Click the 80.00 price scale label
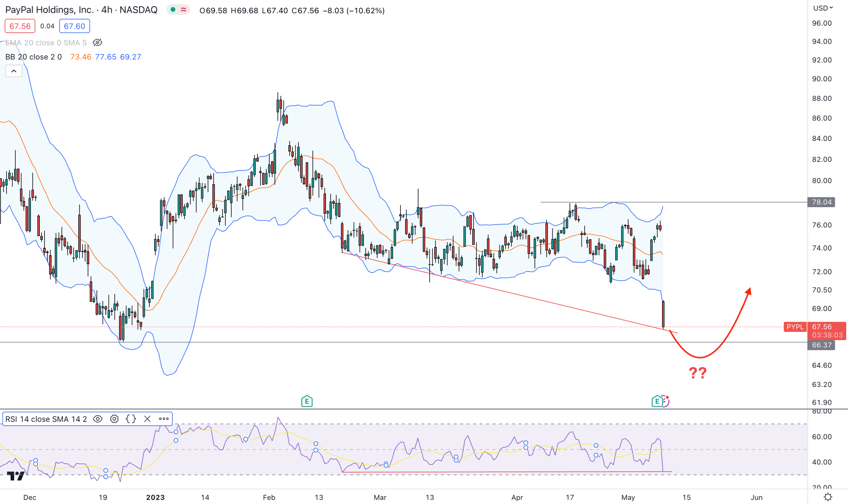 pos(821,180)
